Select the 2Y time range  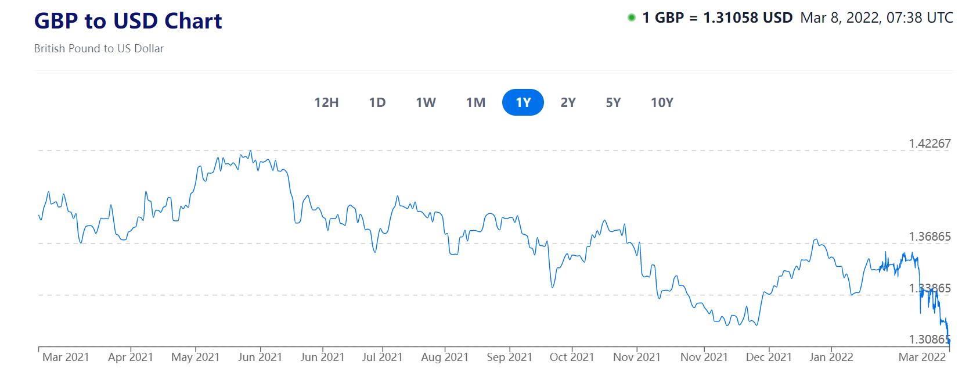tap(568, 103)
